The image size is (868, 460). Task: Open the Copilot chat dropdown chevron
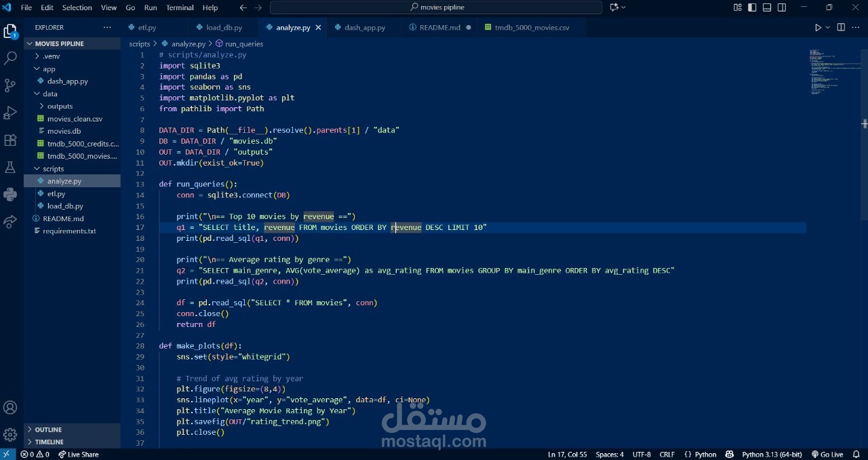click(x=624, y=7)
